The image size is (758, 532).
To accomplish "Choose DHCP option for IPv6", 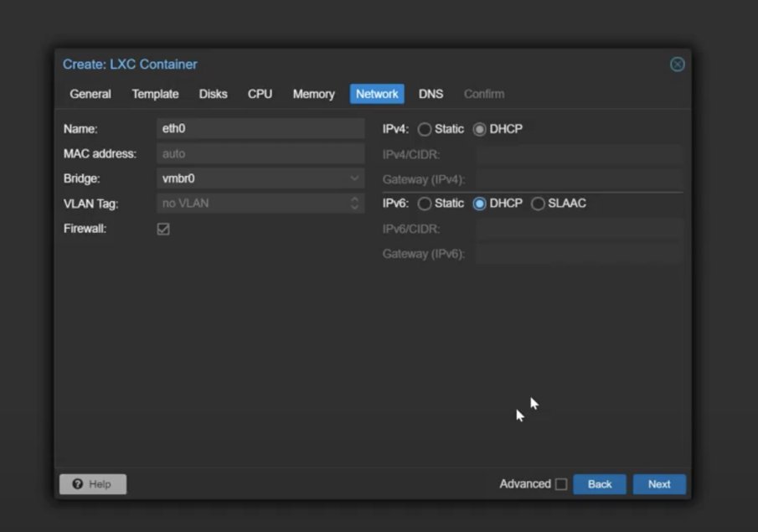I will 480,204.
